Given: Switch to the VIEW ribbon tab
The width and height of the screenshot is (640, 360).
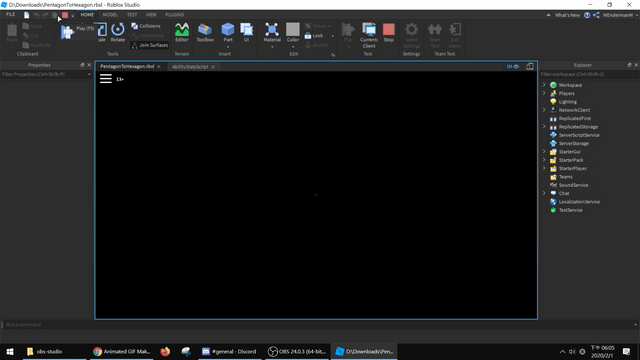Looking at the screenshot, I should click(151, 15).
